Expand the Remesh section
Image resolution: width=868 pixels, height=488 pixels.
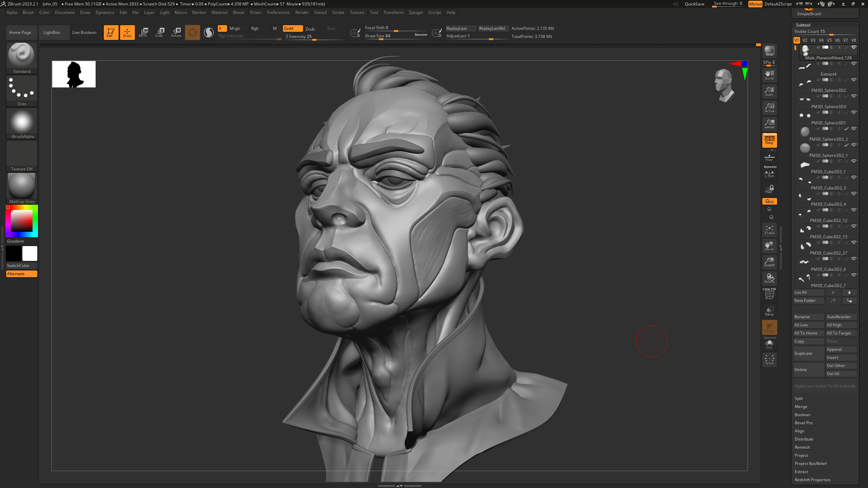802,447
